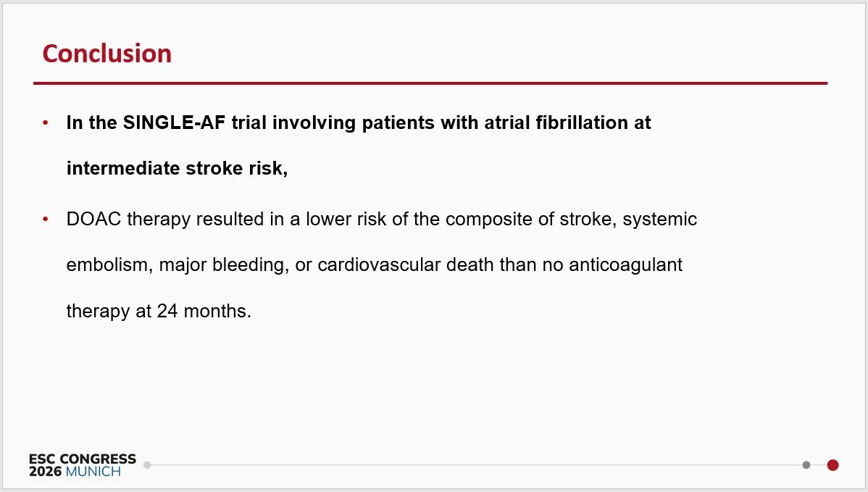Click the first red bullet point marker
The image size is (868, 492).
pyautogui.click(x=46, y=123)
